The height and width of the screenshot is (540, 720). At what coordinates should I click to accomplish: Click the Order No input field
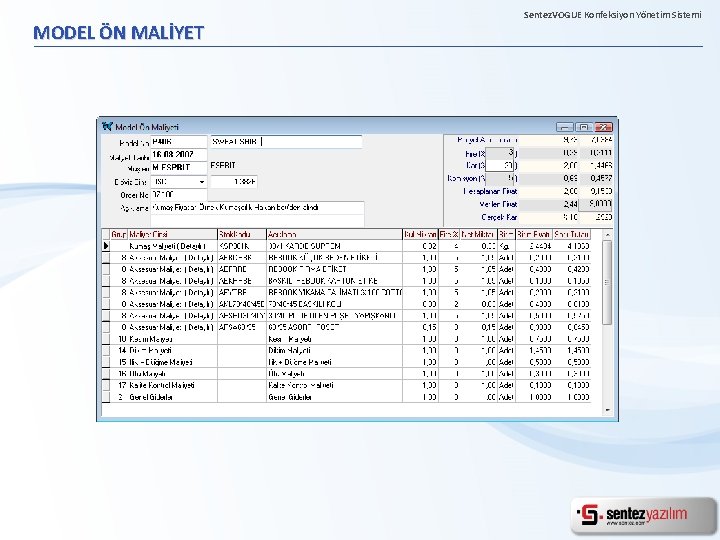point(179,195)
